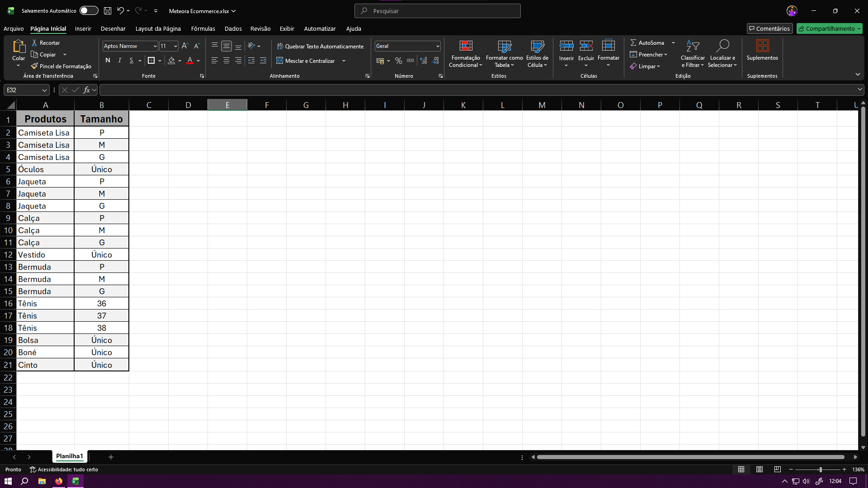Image resolution: width=868 pixels, height=488 pixels.
Task: Click the borders icon in Fonte group
Action: [x=151, y=61]
